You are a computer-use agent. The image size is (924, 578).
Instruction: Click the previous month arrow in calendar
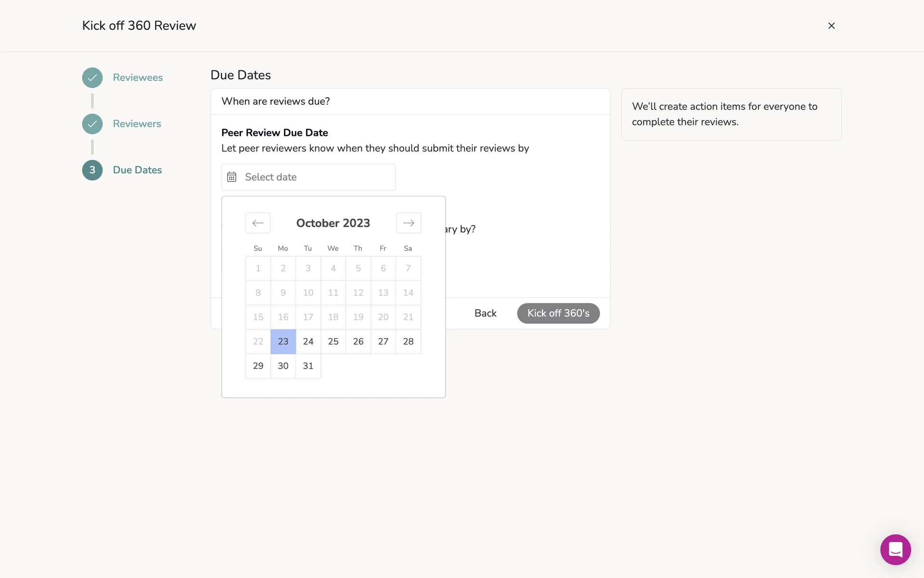click(x=258, y=223)
